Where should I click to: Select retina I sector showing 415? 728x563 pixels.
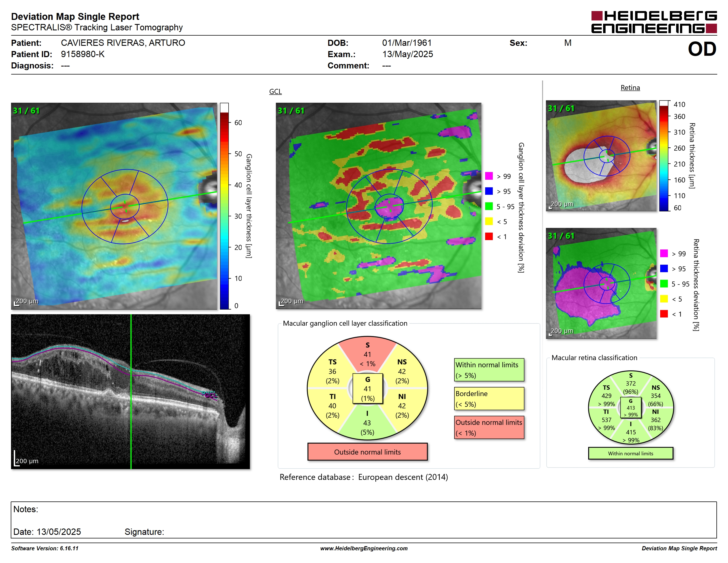pyautogui.click(x=631, y=432)
